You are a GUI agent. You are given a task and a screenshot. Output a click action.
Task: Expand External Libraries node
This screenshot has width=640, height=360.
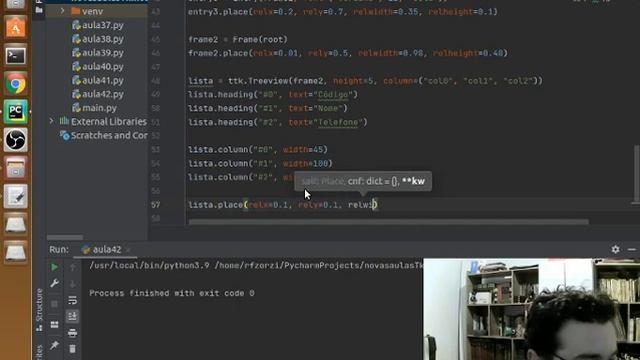point(51,121)
